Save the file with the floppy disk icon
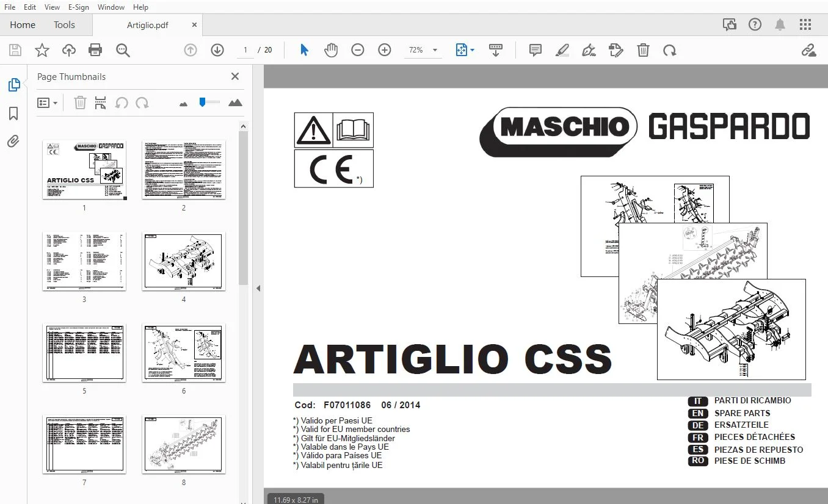828x504 pixels. [x=15, y=50]
